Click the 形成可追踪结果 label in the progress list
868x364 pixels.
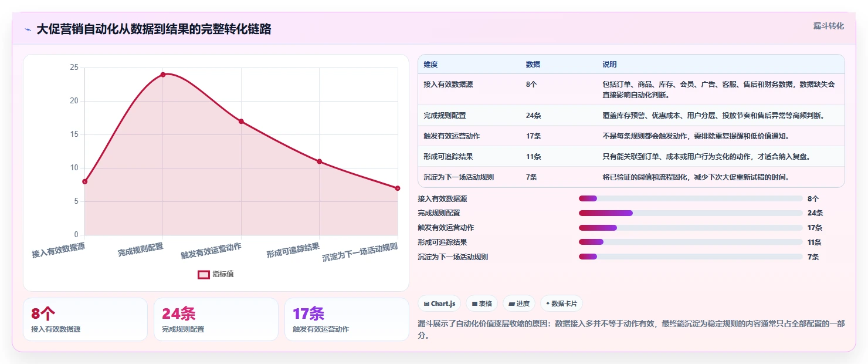point(442,242)
